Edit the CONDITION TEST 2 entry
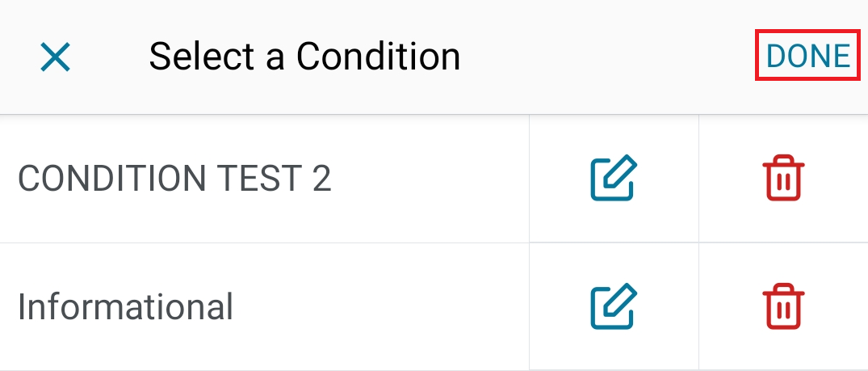This screenshot has height=371, width=868. pos(614,179)
